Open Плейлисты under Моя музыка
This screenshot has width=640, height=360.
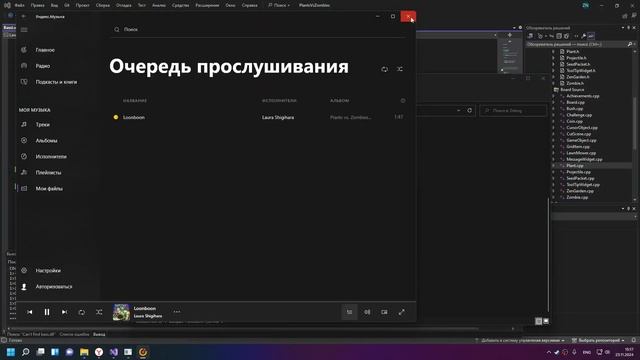(48, 173)
